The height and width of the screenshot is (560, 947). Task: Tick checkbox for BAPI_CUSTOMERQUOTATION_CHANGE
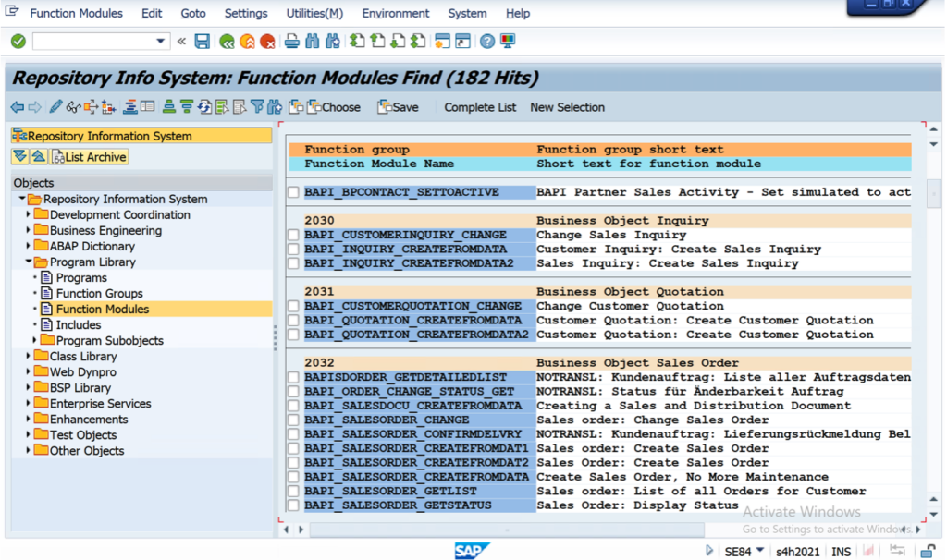click(293, 306)
